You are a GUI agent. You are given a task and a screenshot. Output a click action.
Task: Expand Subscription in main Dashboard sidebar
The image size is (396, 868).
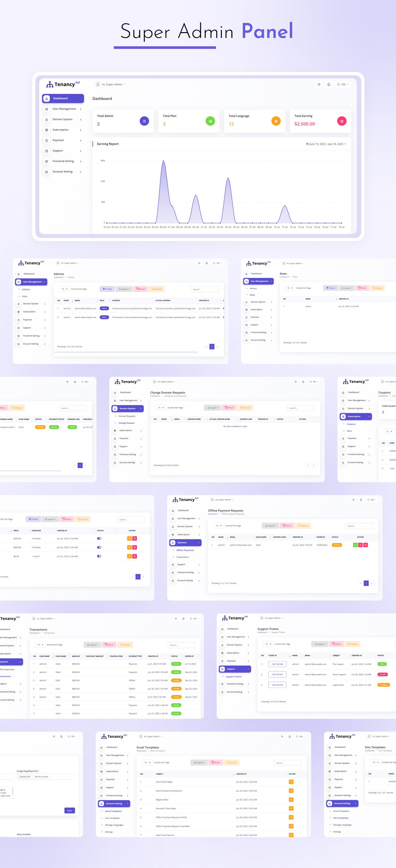pyautogui.click(x=63, y=130)
